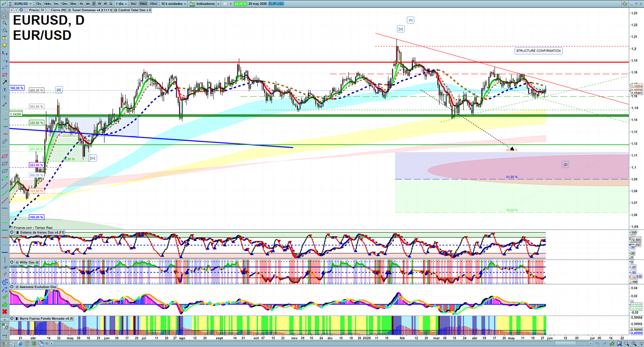Click the pencil icon at bottom left

click(x=4, y=343)
